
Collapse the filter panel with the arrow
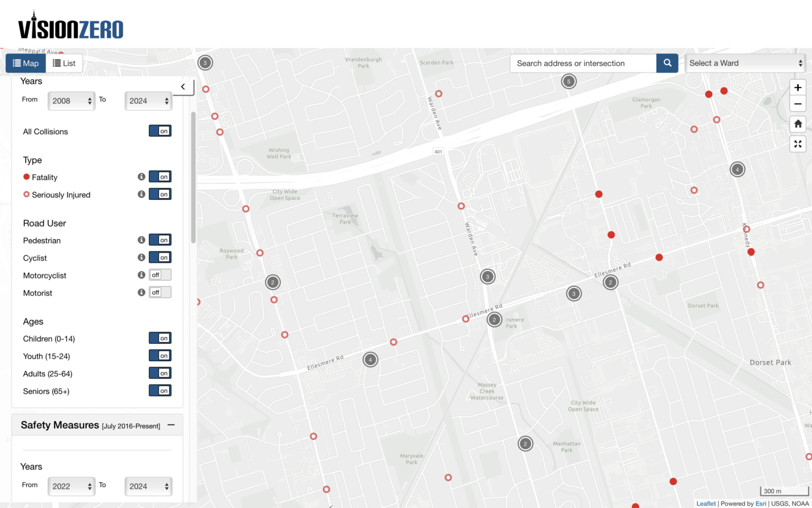click(183, 87)
